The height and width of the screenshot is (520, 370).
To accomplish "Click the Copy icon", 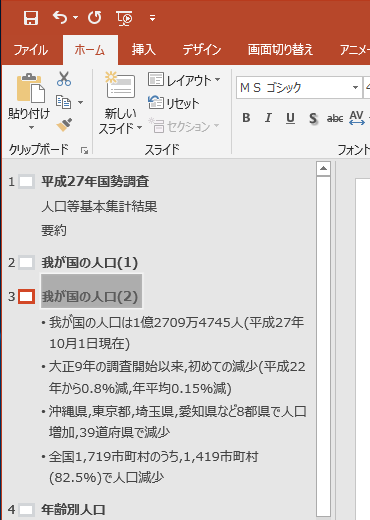I will pos(63,102).
